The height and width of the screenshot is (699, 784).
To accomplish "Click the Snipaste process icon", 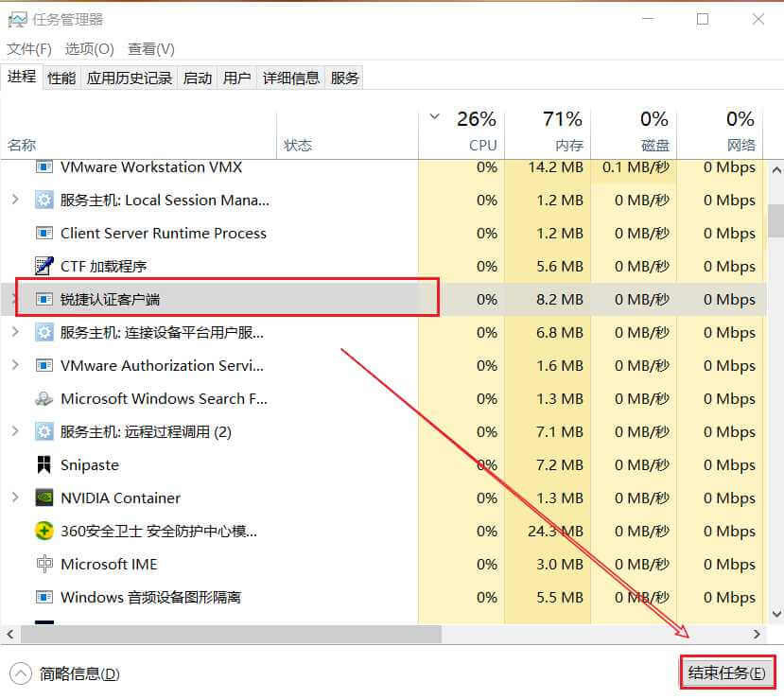I will pyautogui.click(x=44, y=464).
